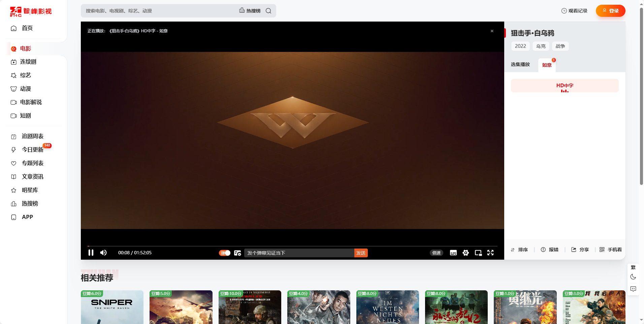Open the 热搜榜 list in search bar
Image resolution: width=644 pixels, height=324 pixels.
[250, 11]
